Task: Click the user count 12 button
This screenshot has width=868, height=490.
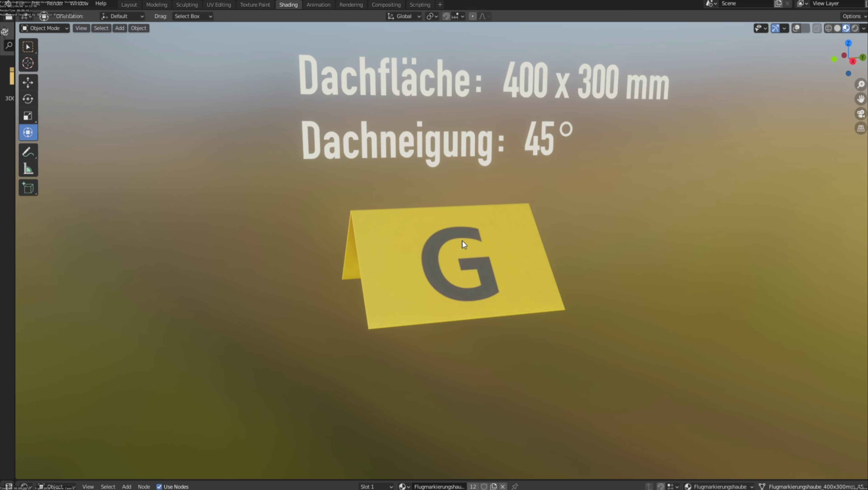Action: 473,486
